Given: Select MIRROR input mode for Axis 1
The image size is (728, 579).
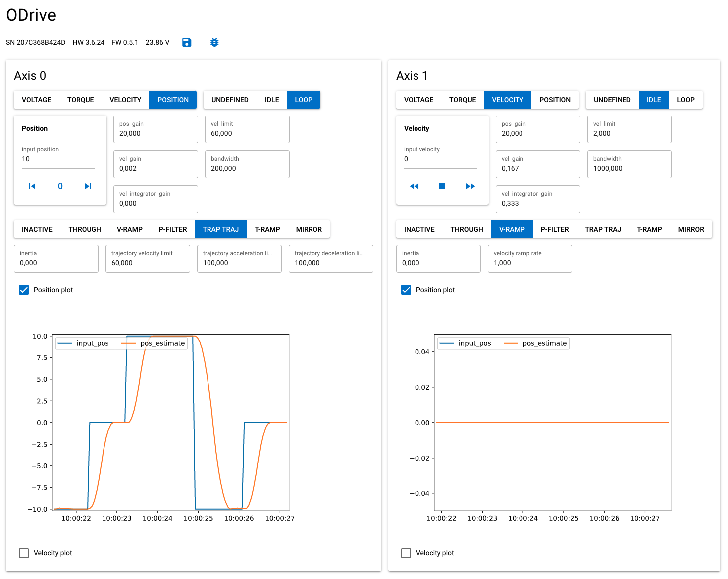Looking at the screenshot, I should point(691,229).
